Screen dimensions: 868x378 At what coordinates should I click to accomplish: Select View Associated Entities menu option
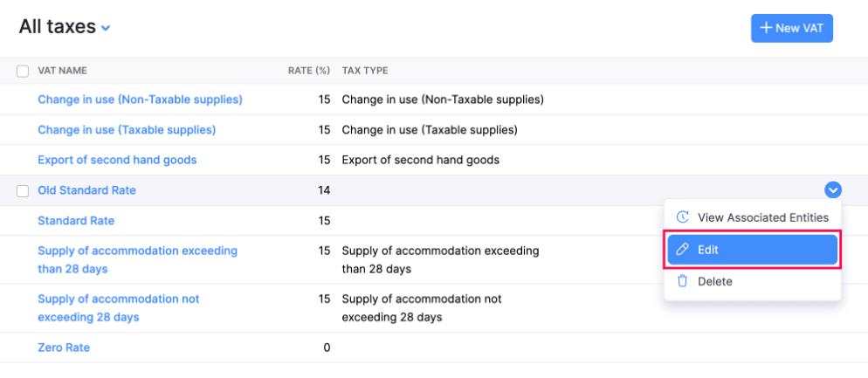[x=762, y=217]
